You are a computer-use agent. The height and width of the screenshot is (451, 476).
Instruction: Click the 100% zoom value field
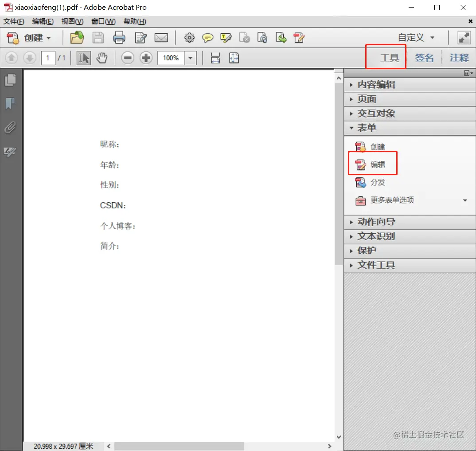pyautogui.click(x=171, y=58)
